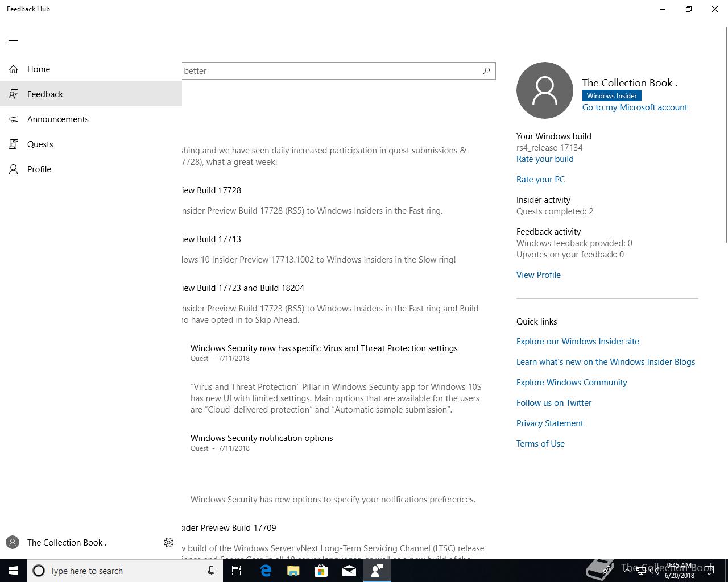Click the search magnifier icon
Screen dimensions: 728x582
pos(486,71)
